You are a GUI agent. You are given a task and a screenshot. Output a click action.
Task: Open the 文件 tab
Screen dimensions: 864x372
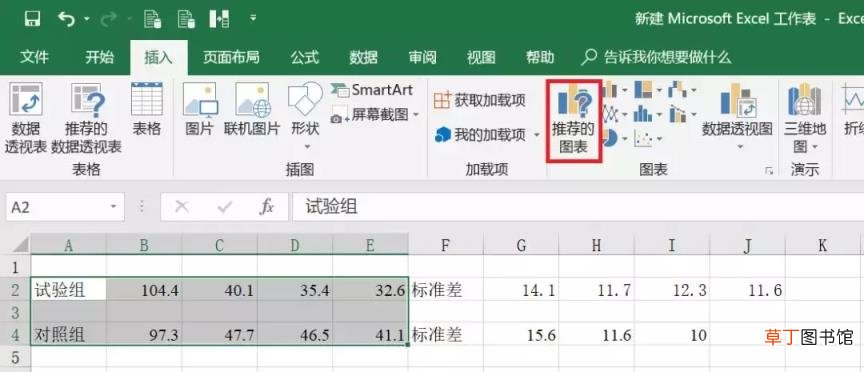(x=34, y=57)
